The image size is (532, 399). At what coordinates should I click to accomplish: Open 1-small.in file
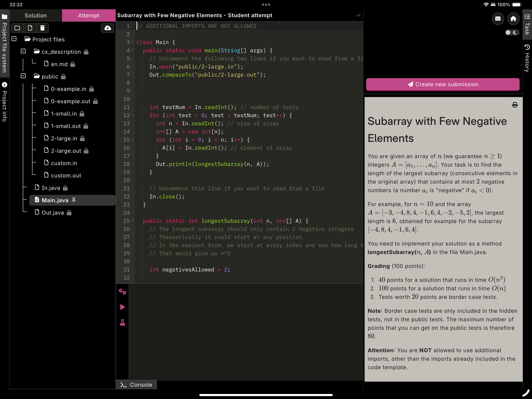[64, 114]
